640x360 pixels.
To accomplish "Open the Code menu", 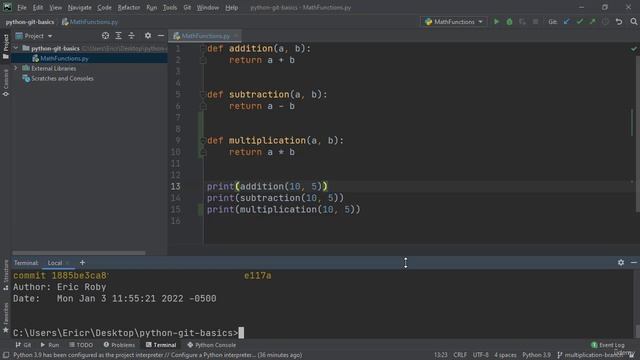I will (x=104, y=7).
